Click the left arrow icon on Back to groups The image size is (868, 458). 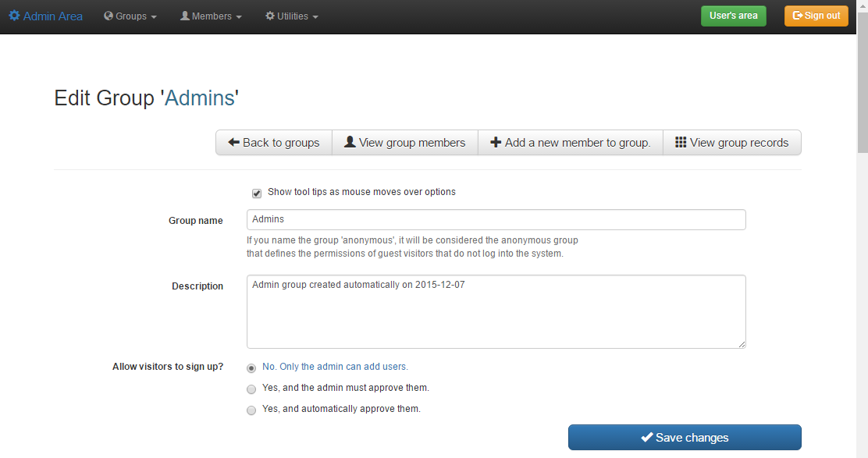233,142
